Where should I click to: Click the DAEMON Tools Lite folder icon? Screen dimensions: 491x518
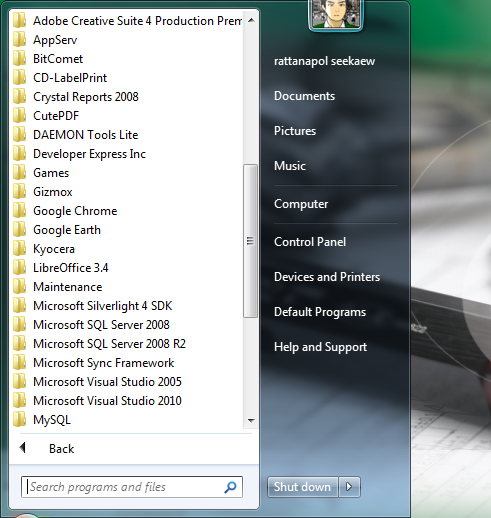point(19,135)
